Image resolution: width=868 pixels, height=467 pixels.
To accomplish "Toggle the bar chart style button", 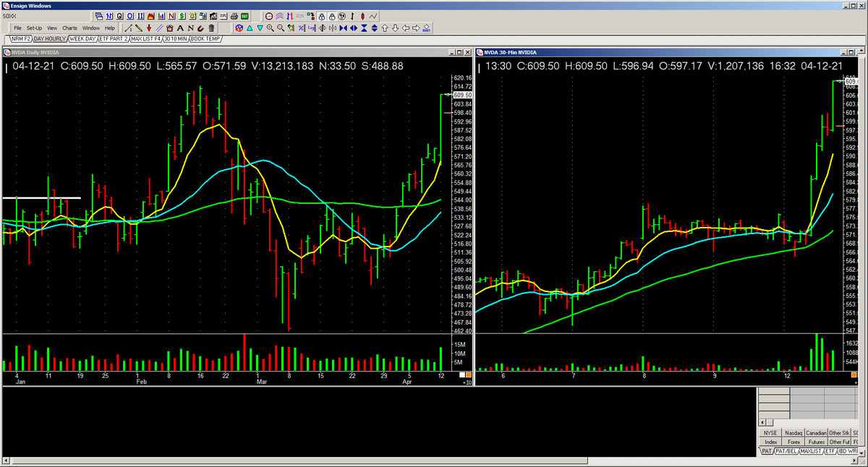I will 352,16.
